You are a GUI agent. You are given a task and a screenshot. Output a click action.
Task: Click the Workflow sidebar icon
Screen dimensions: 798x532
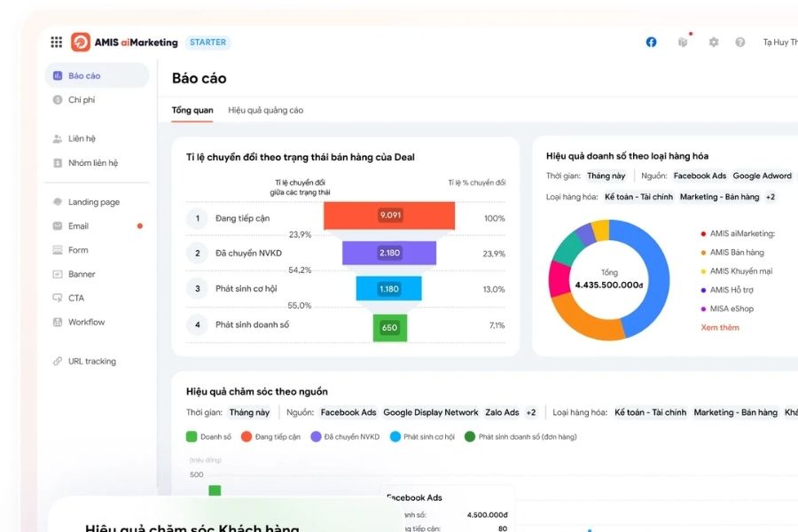58,322
